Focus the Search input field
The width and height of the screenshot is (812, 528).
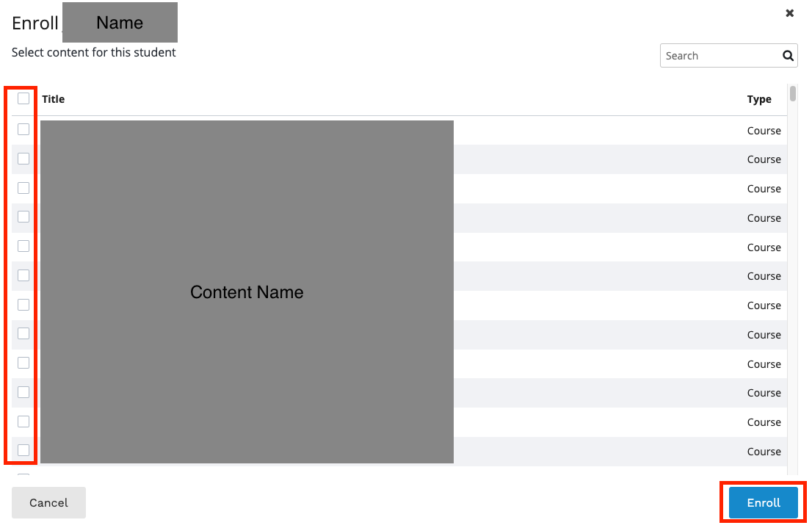point(718,56)
